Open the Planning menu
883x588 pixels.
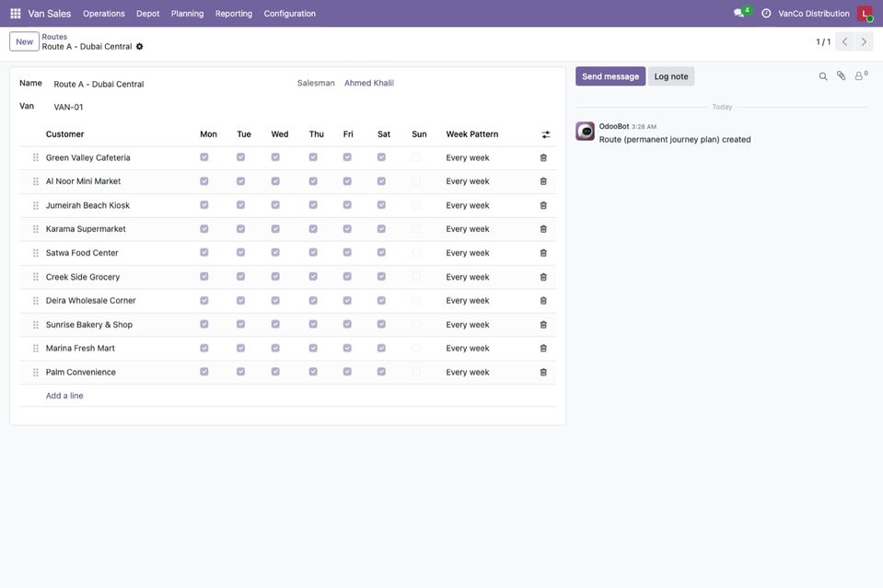(188, 14)
